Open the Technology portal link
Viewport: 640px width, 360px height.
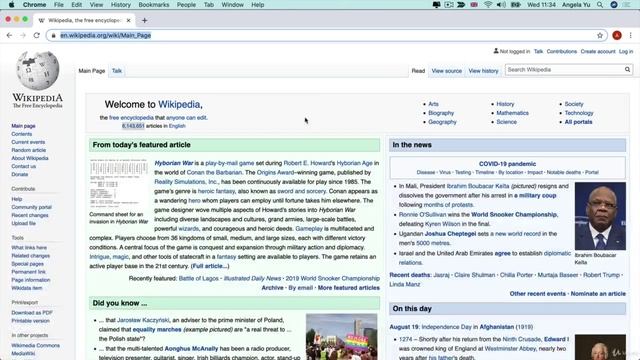[x=579, y=113]
